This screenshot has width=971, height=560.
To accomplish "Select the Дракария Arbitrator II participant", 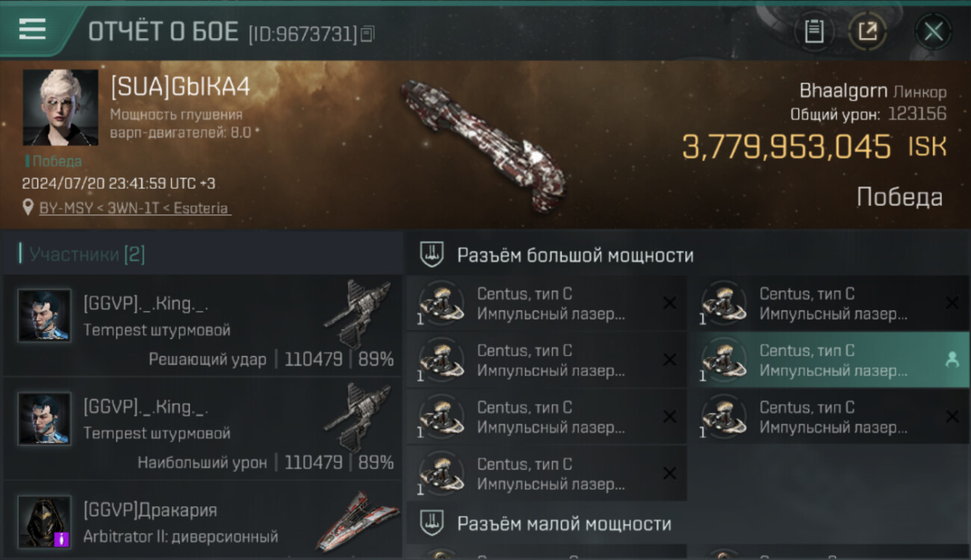I will click(x=202, y=520).
